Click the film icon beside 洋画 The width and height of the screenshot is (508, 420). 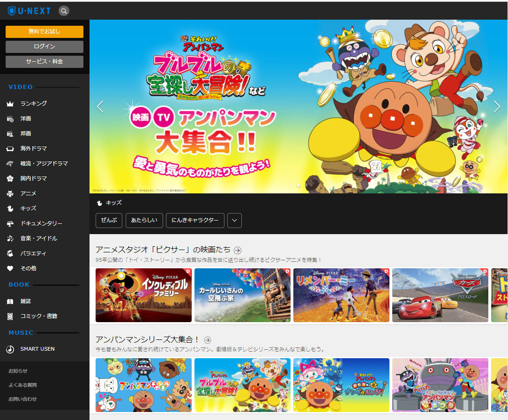10,119
